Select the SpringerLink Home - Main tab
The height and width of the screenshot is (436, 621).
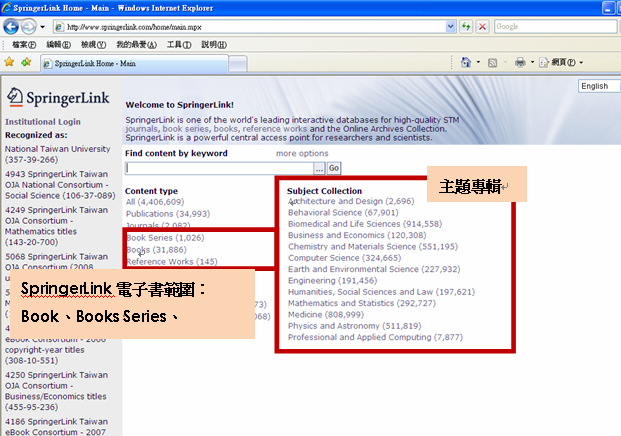(134, 63)
